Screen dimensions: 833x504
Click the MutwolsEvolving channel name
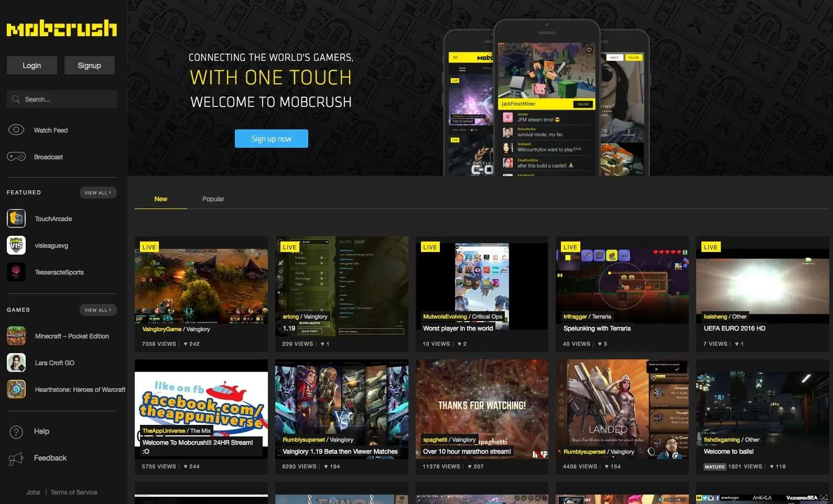pos(445,316)
